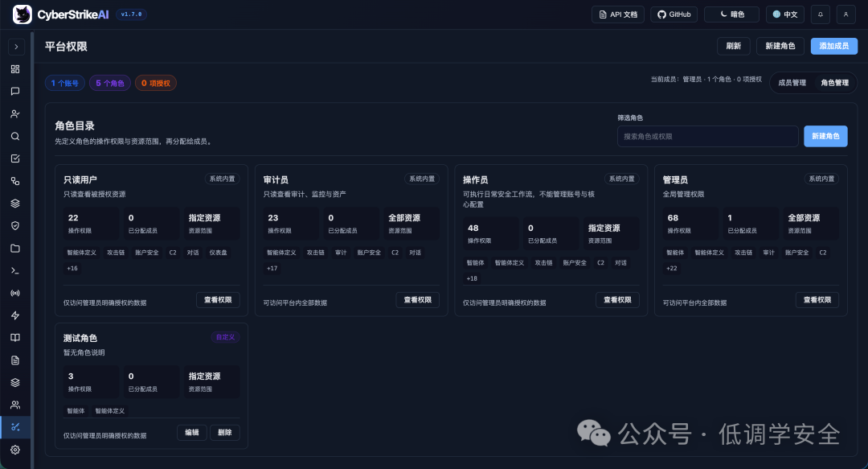Click the 刷新 refresh button
Image resolution: width=868 pixels, height=469 pixels.
[x=734, y=46]
